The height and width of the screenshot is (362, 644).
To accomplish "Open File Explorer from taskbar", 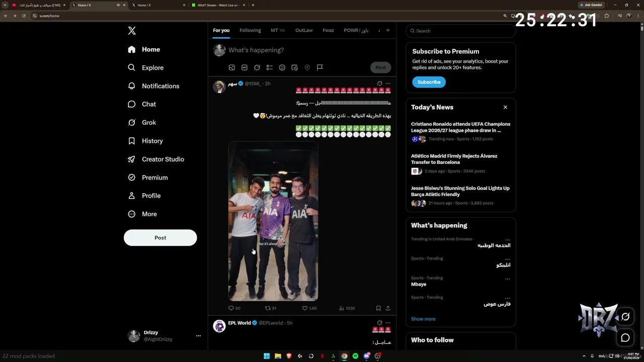I will pos(278,356).
